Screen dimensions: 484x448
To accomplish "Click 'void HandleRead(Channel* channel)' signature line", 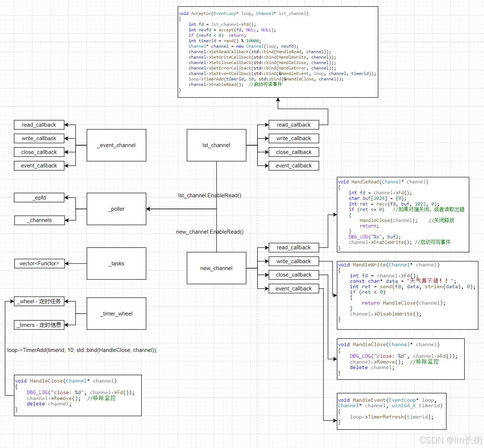I will coord(383,182).
